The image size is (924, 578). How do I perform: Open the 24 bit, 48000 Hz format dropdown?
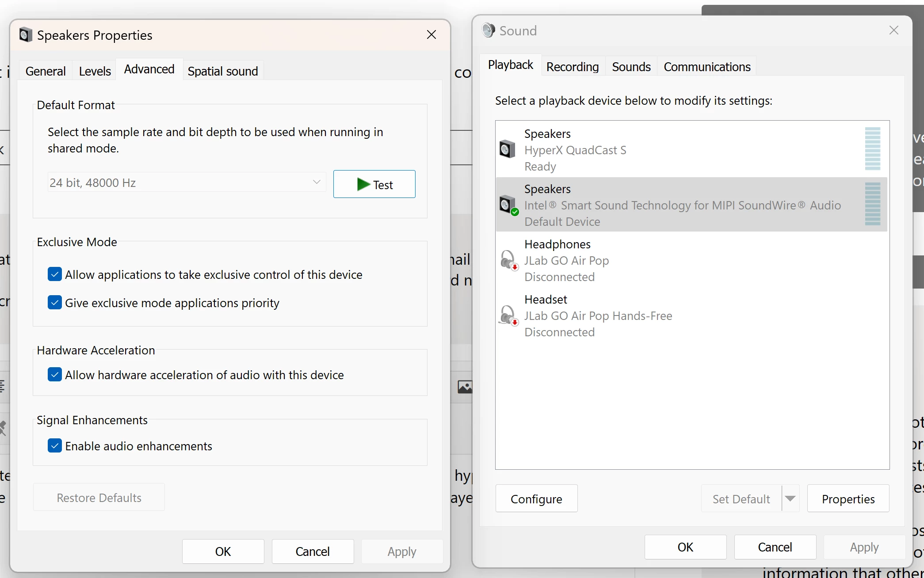click(186, 183)
